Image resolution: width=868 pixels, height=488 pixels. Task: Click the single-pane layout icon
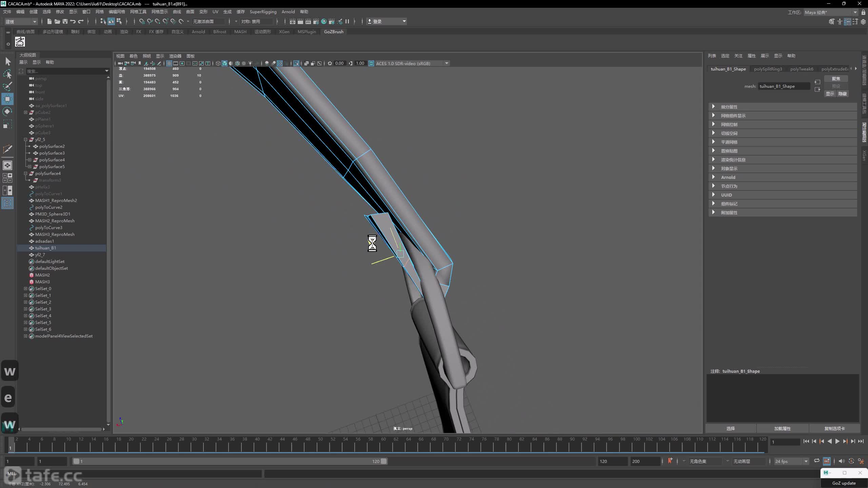coord(7,165)
